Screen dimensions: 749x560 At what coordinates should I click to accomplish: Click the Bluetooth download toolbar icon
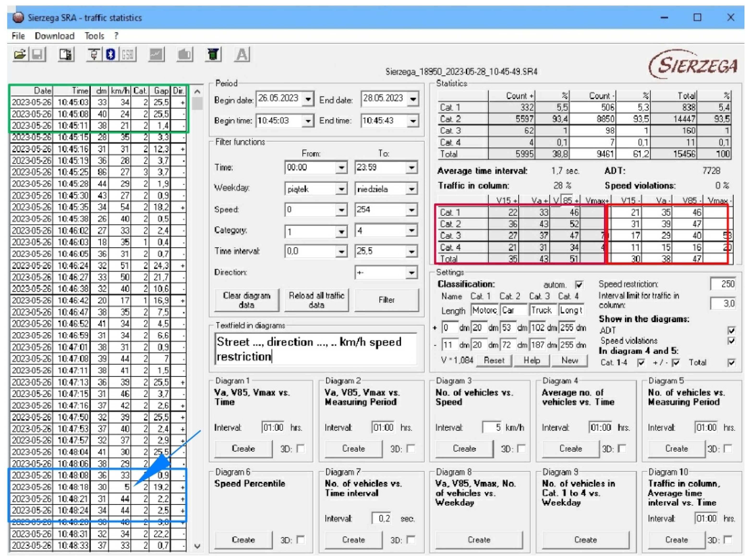pos(110,54)
